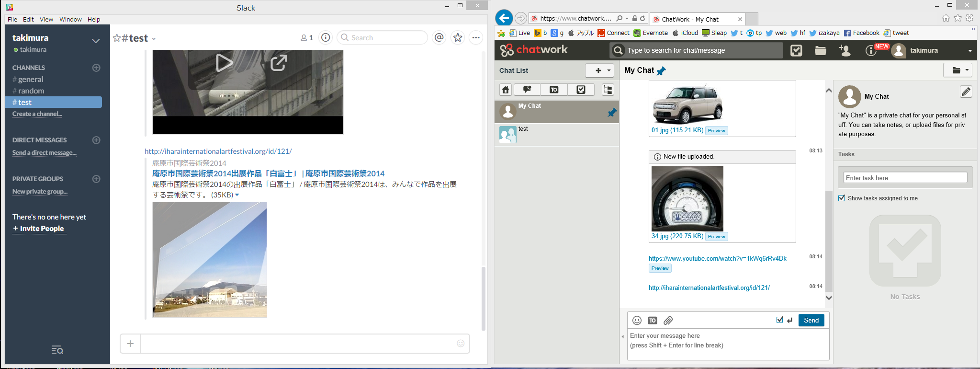The width and height of the screenshot is (980, 369).
Task: Attach a file with the paperclip icon
Action: tap(668, 320)
